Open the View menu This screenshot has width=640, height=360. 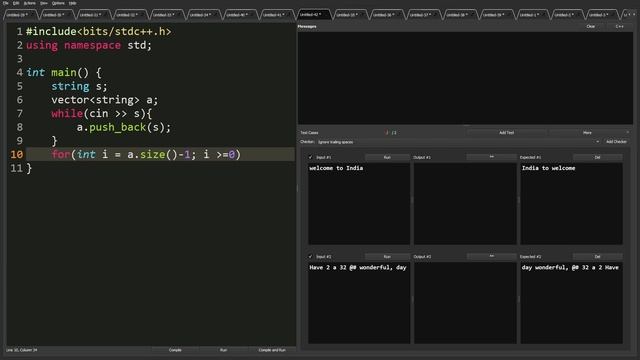point(44,3)
